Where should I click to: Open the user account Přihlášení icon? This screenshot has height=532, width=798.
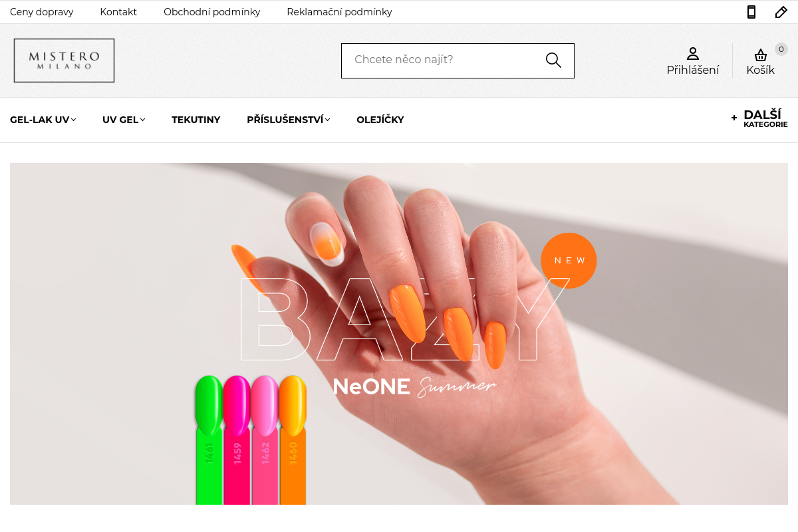point(693,54)
